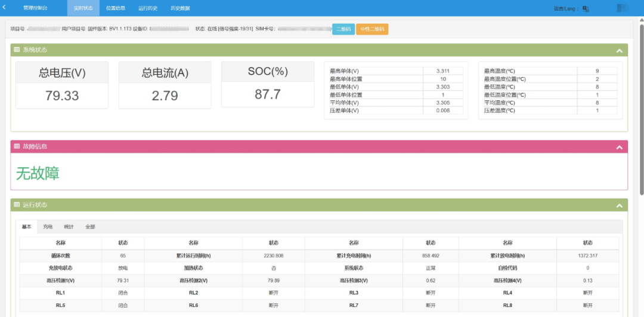Open the 历史数据 page
The width and height of the screenshot is (644, 317).
(180, 8)
